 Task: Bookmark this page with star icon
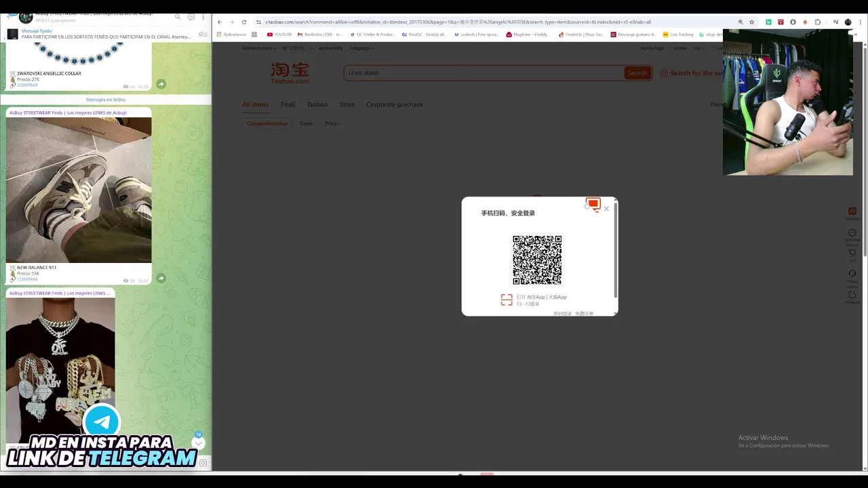pos(751,22)
